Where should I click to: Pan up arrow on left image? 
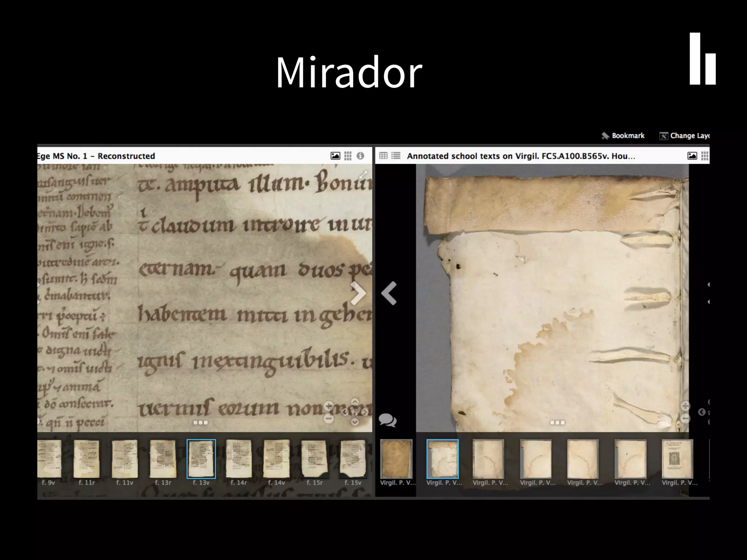355,401
